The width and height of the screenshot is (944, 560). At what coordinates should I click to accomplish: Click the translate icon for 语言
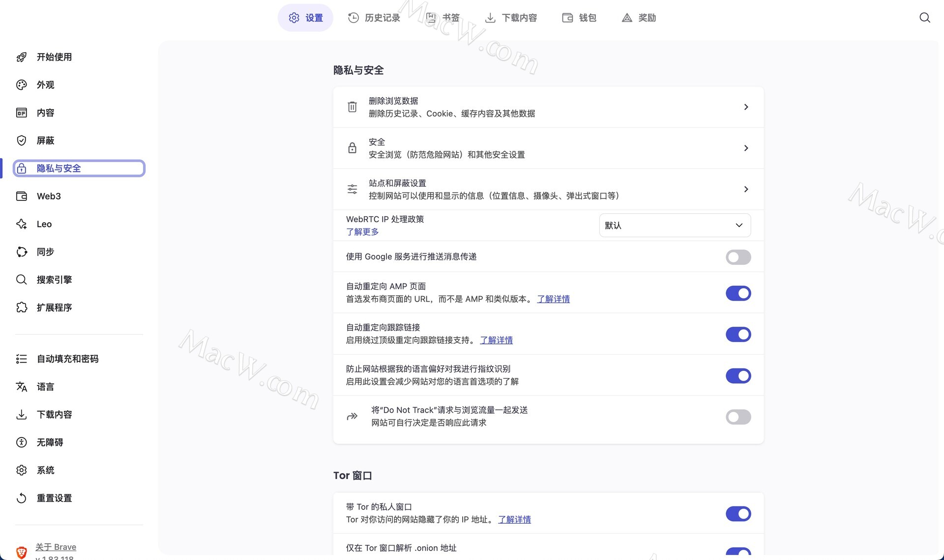point(21,387)
